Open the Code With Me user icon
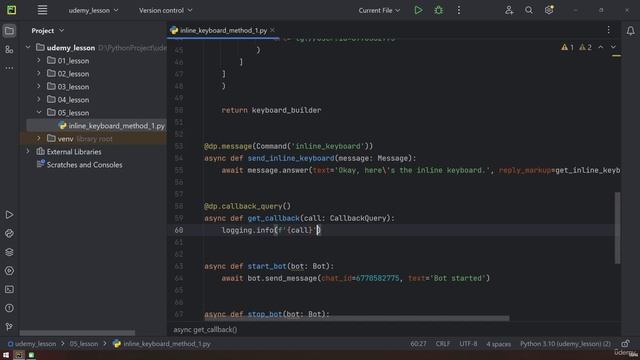The width and height of the screenshot is (640, 360). coord(509,10)
